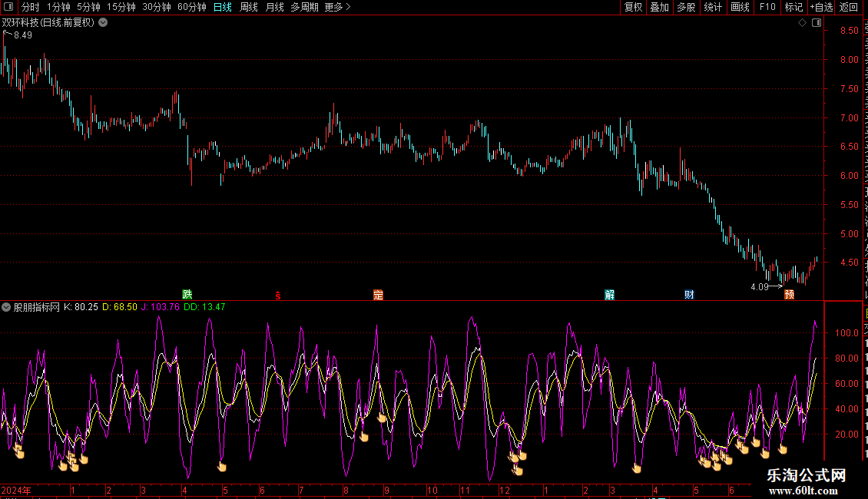Viewport: 868px width, 499px height.
Task: Select the 月线 monthly period tab
Action: point(274,7)
